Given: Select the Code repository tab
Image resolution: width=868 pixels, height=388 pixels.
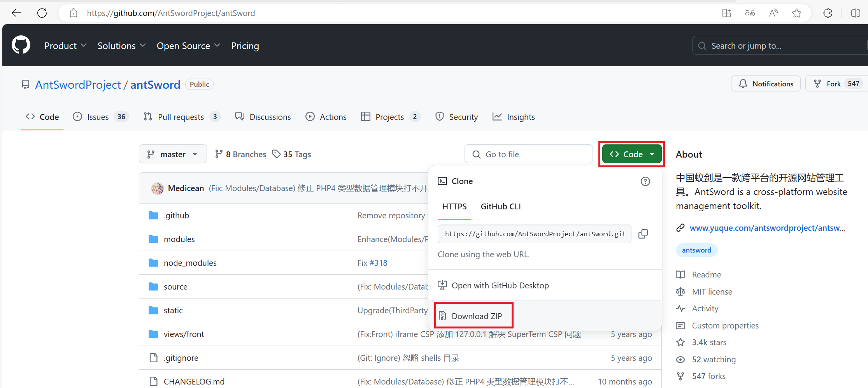Looking at the screenshot, I should click(x=42, y=117).
